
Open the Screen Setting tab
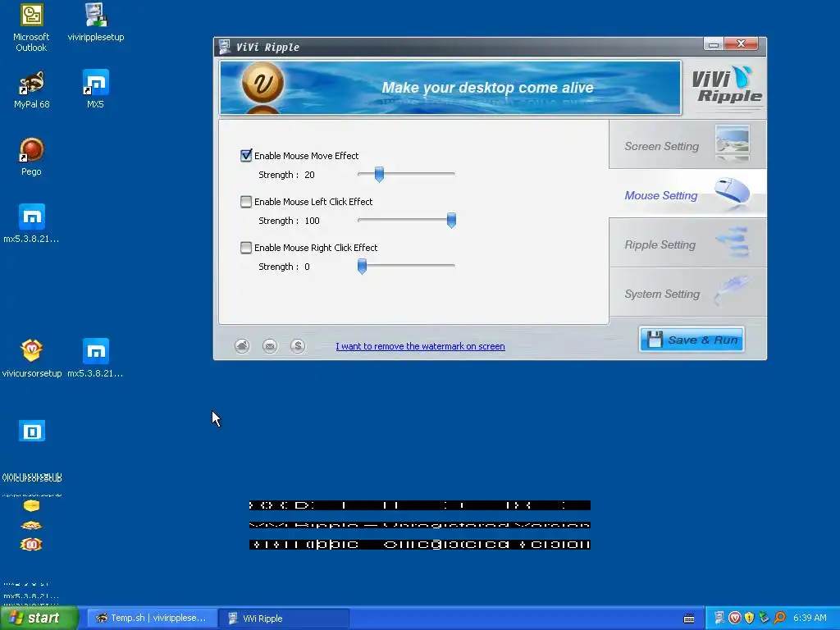pyautogui.click(x=688, y=144)
